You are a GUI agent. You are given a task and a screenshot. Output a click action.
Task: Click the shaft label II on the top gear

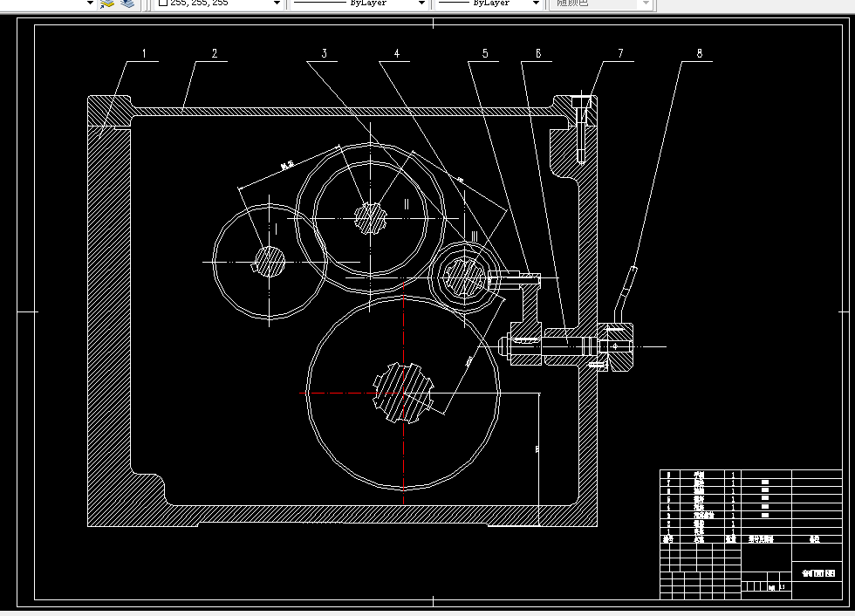[x=407, y=204]
